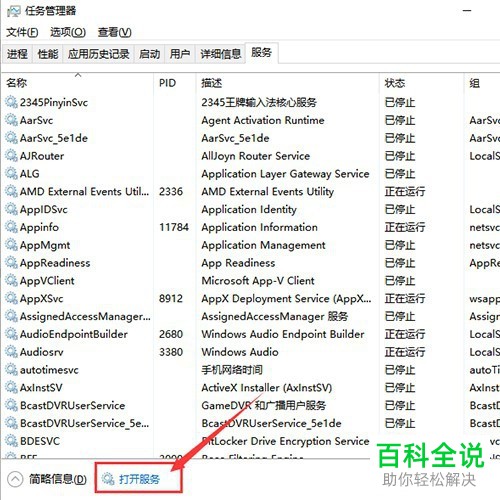Click the BDESVC service icon
This screenshot has width=500, height=500.
(11, 441)
